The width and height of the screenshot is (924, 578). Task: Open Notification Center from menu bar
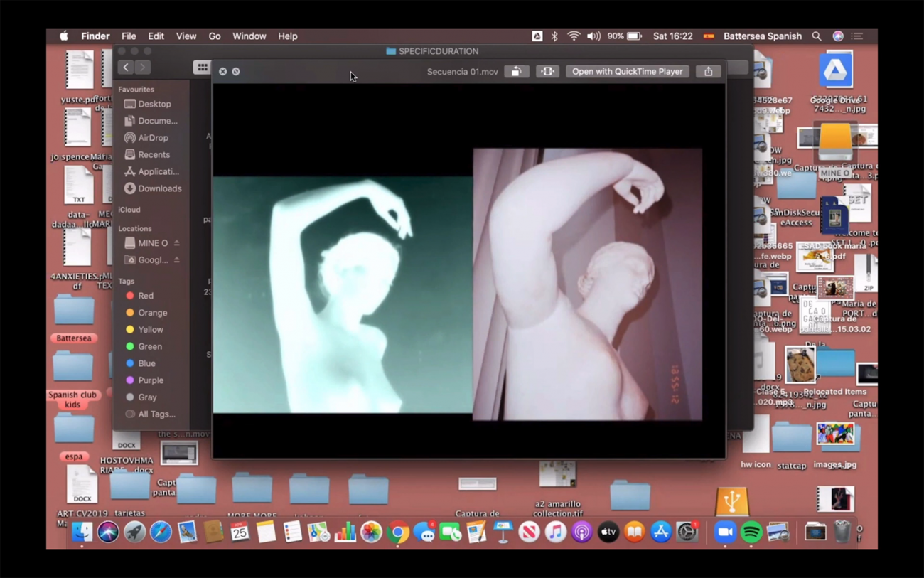coord(857,36)
